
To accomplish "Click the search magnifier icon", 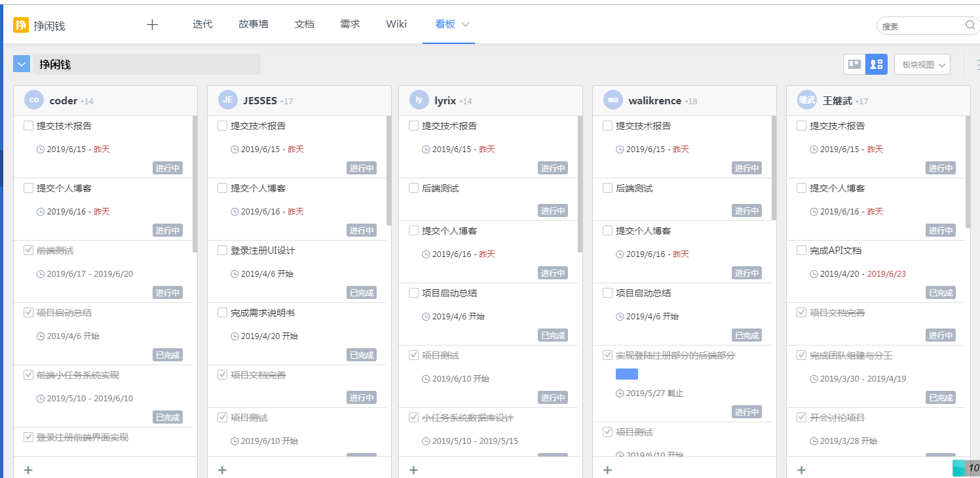I will pyautogui.click(x=970, y=26).
